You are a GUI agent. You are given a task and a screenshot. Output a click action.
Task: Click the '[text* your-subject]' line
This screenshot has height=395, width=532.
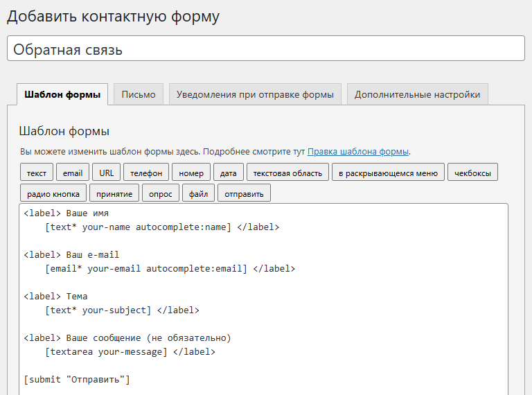click(122, 310)
